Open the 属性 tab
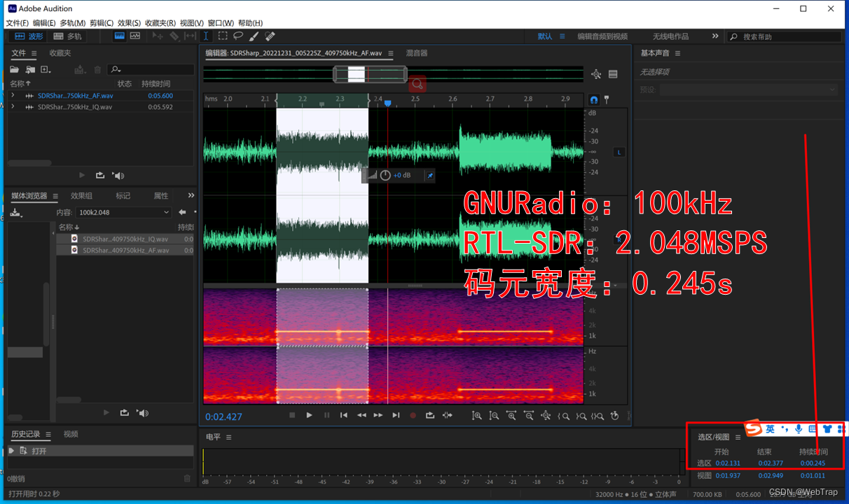 coord(161,196)
